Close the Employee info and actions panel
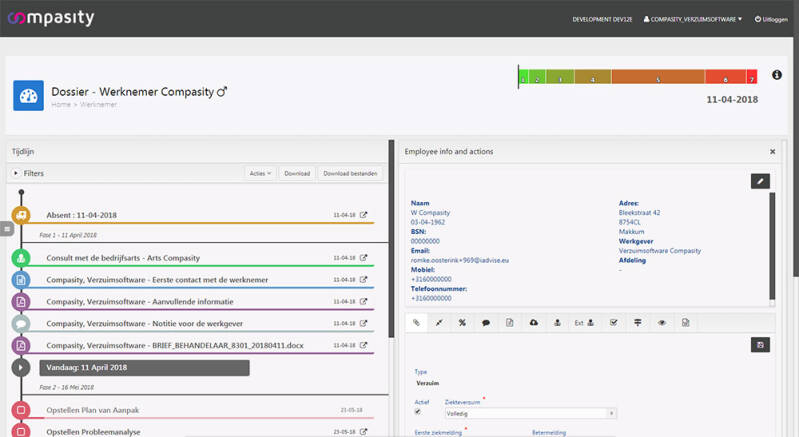 click(772, 151)
